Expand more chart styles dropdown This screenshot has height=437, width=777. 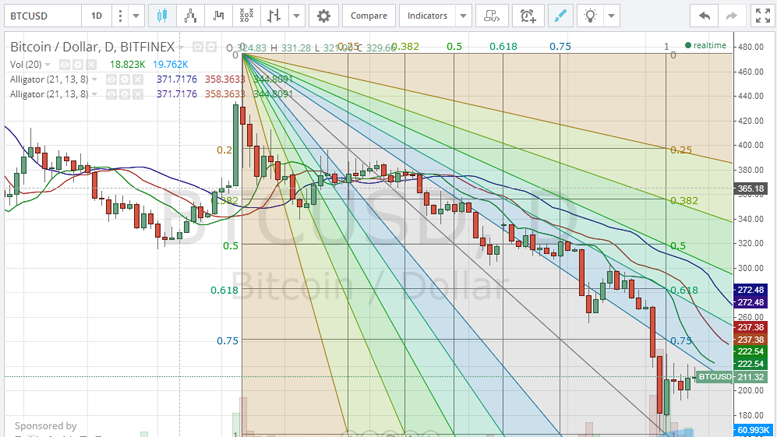296,16
